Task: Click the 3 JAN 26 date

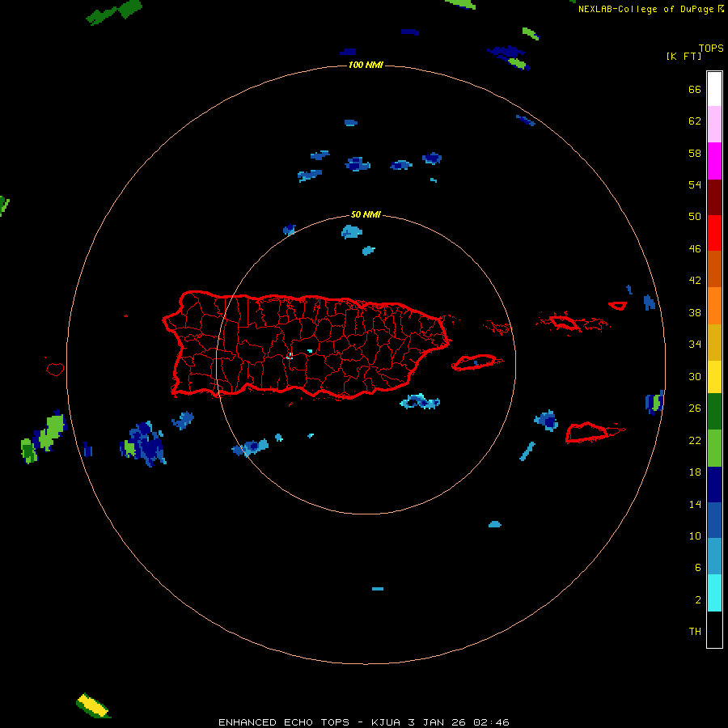Action: click(437, 722)
